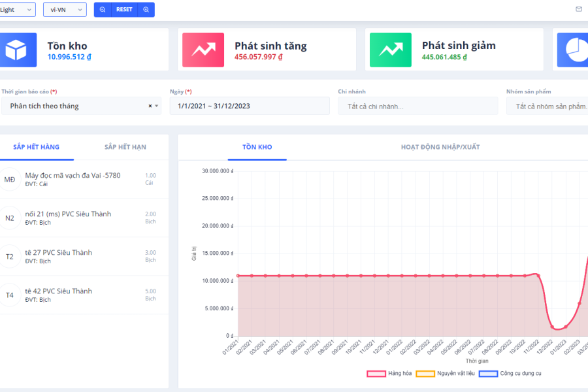This screenshot has height=392, width=588.
Task: Switch to the Sắp hết hạn tab
Action: (125, 147)
